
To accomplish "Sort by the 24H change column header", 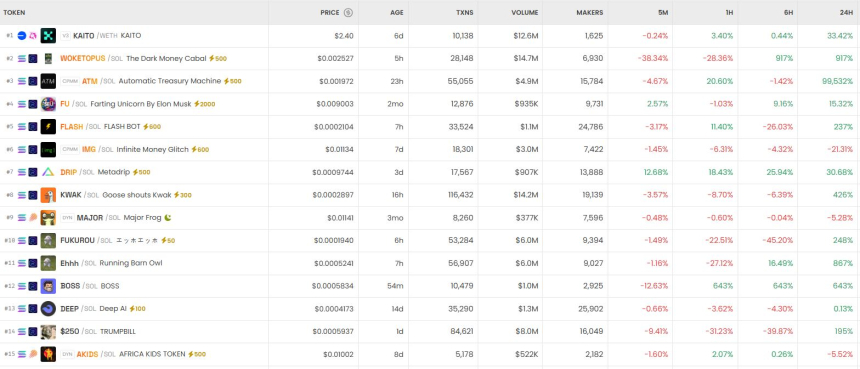I will coord(846,13).
